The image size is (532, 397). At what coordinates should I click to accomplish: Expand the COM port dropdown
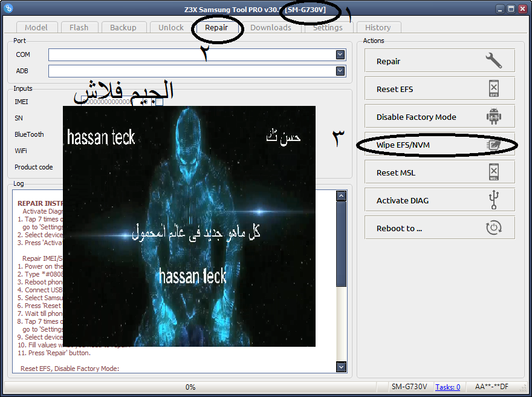point(340,54)
